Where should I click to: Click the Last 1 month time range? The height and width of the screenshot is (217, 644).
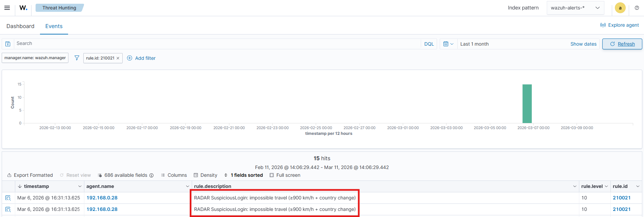(474, 44)
